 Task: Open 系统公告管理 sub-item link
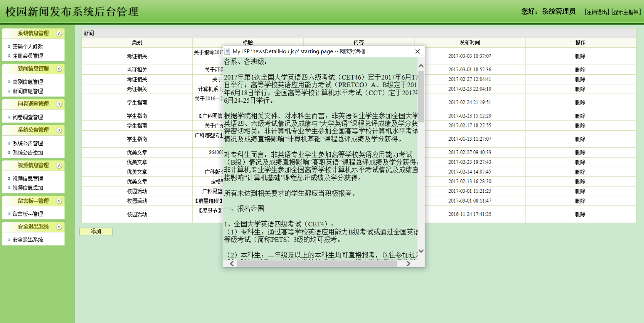point(28,143)
